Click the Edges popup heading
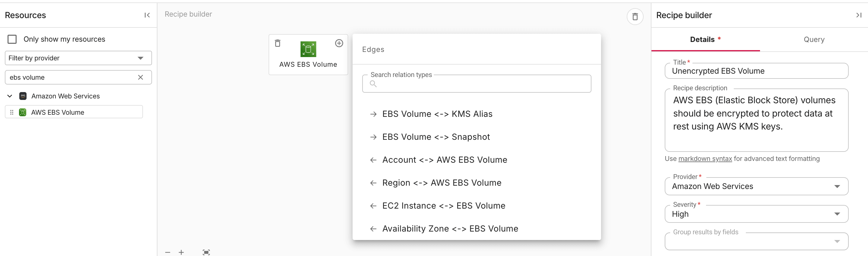 [373, 49]
